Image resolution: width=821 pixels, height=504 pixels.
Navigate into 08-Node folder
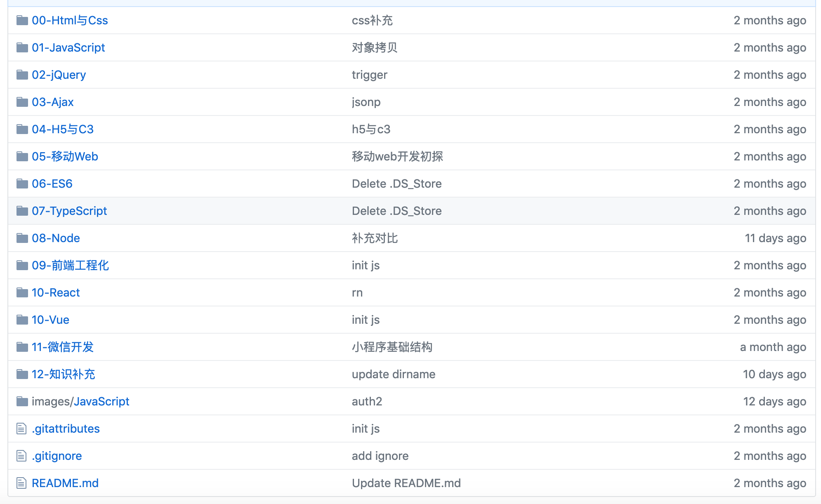(56, 238)
